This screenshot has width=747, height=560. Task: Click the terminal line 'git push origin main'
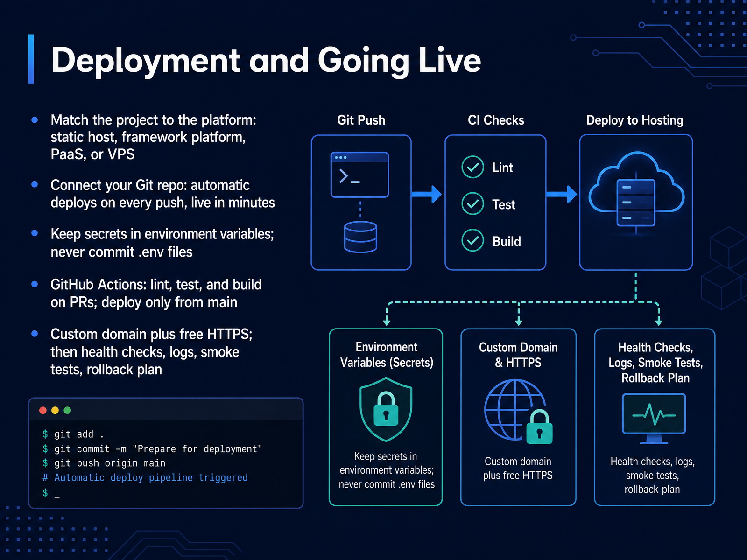104,463
